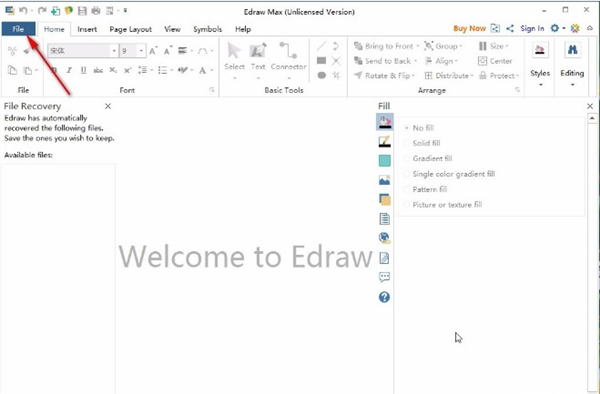Open the Line style pencil icon in side panel
Viewport: 600px width, 394px height.
tap(385, 141)
